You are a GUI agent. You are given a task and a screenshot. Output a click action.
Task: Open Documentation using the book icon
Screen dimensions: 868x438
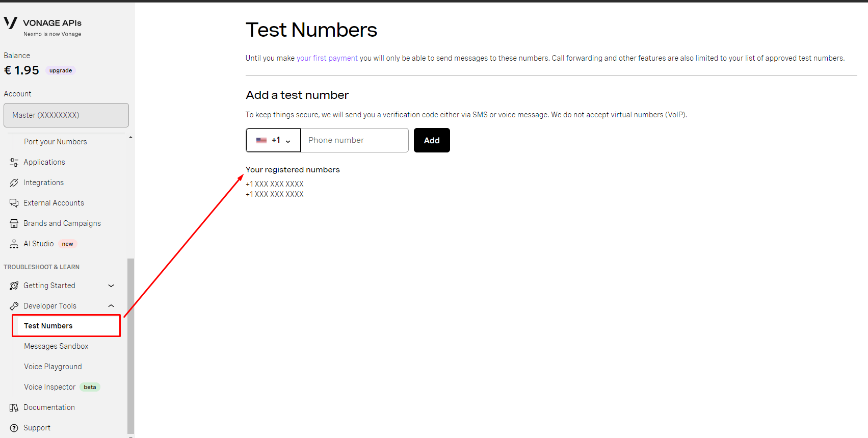(x=14, y=407)
